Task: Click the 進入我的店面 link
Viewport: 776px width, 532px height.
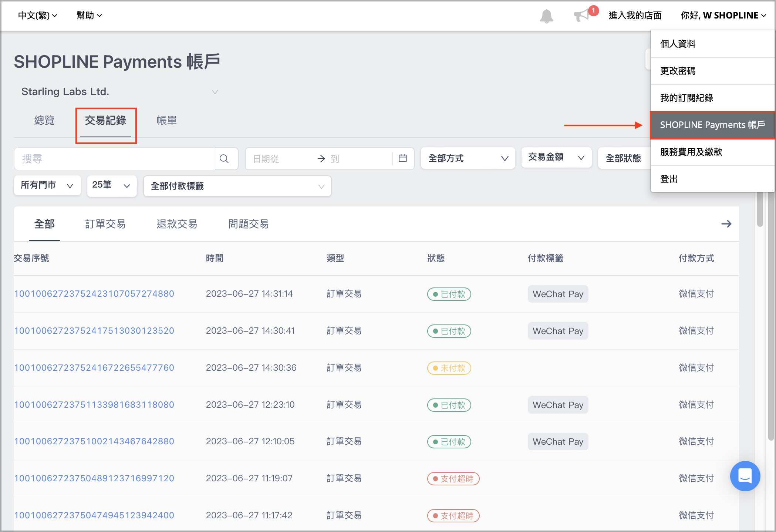Action: pyautogui.click(x=635, y=16)
